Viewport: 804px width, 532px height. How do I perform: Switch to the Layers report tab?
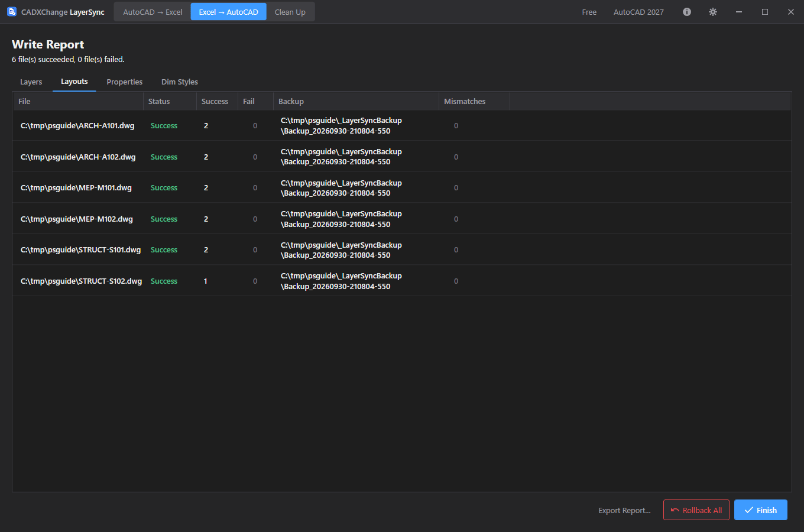point(31,82)
